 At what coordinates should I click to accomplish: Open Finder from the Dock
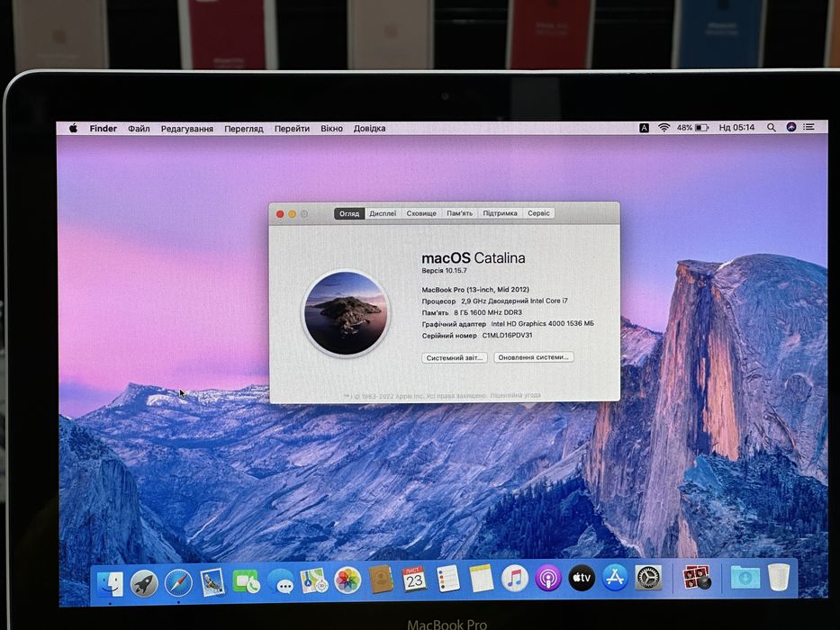pos(111,583)
